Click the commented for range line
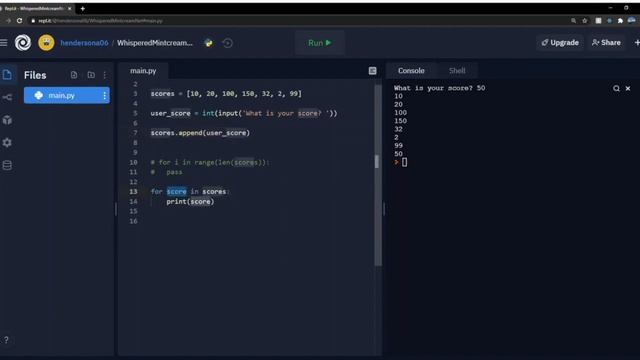The height and width of the screenshot is (360, 640). (210, 162)
